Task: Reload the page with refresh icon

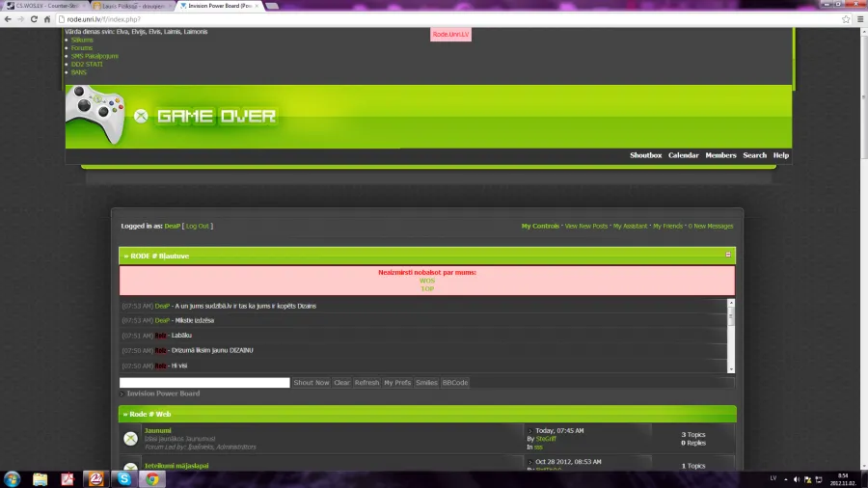Action: [x=34, y=19]
